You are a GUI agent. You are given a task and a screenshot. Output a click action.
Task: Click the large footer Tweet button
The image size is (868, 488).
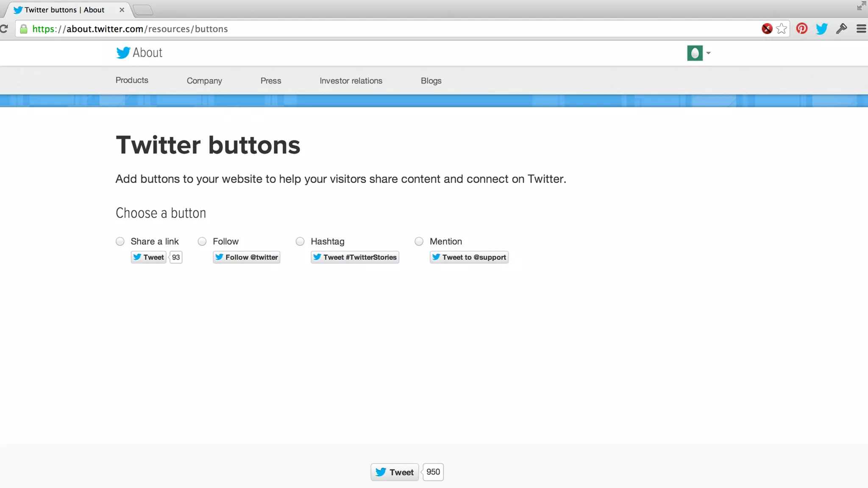(395, 472)
